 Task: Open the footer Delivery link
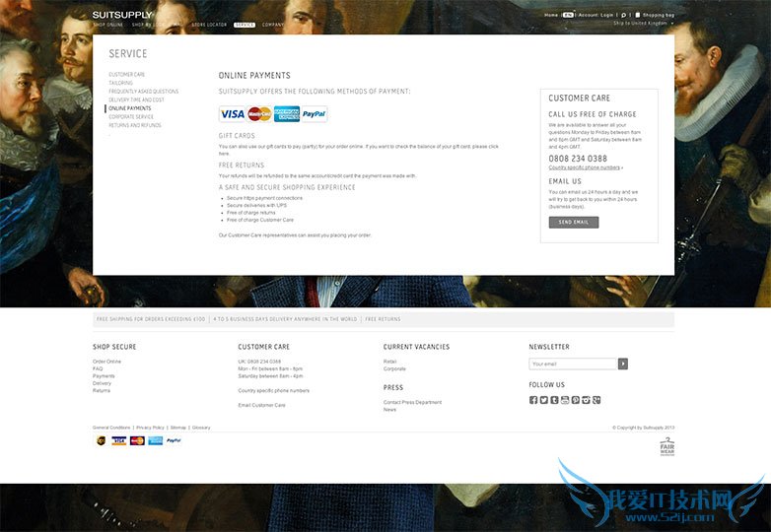[x=102, y=383]
